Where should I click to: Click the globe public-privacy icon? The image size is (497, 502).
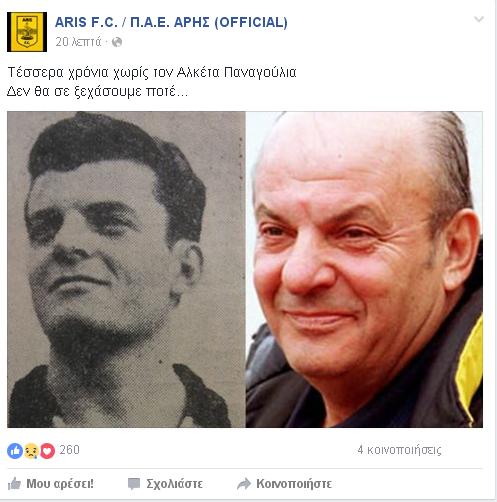coord(117,42)
